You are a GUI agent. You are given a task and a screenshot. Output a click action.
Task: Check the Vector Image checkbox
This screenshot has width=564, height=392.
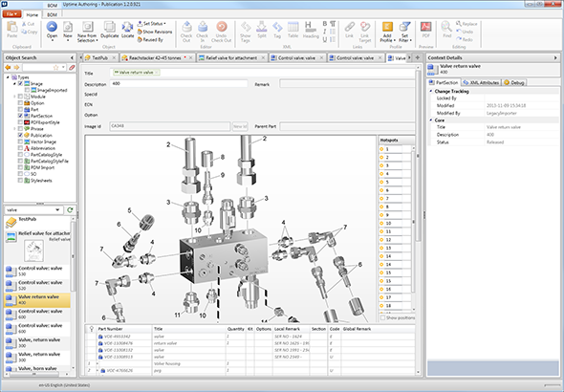20,142
